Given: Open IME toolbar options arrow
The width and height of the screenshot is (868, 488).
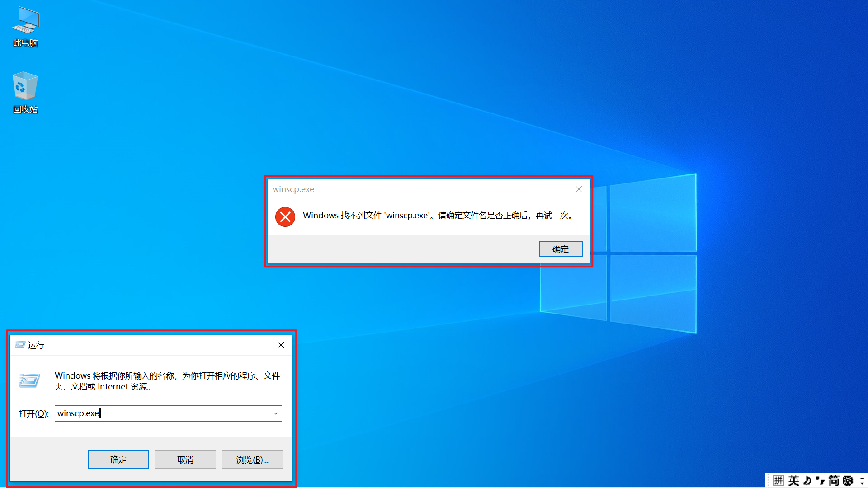Looking at the screenshot, I should [862, 480].
